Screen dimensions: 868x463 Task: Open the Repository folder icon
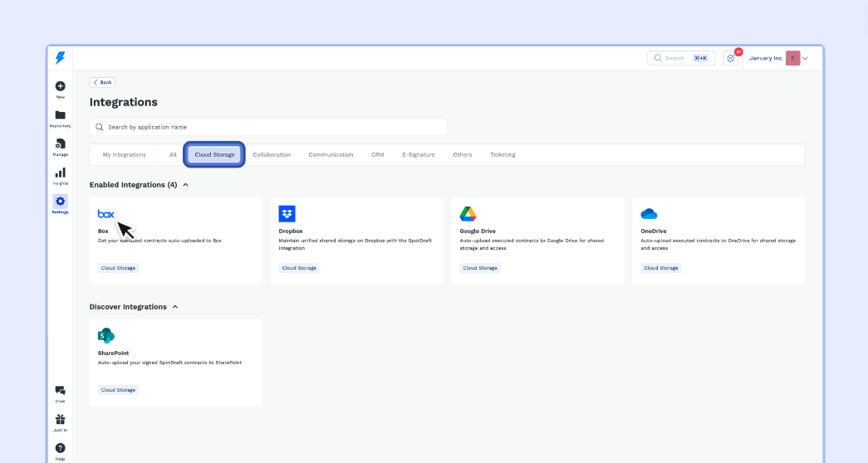click(60, 116)
